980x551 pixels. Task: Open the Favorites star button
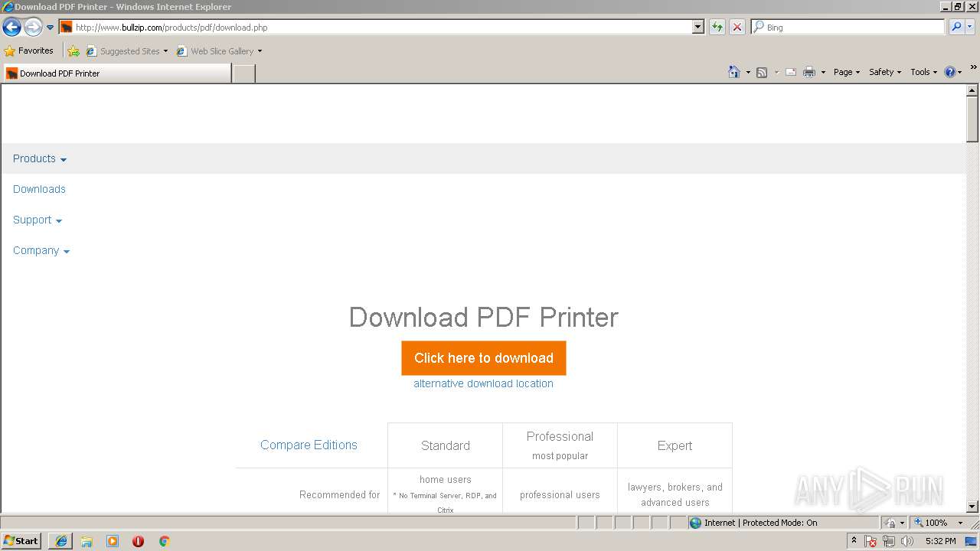[29, 51]
